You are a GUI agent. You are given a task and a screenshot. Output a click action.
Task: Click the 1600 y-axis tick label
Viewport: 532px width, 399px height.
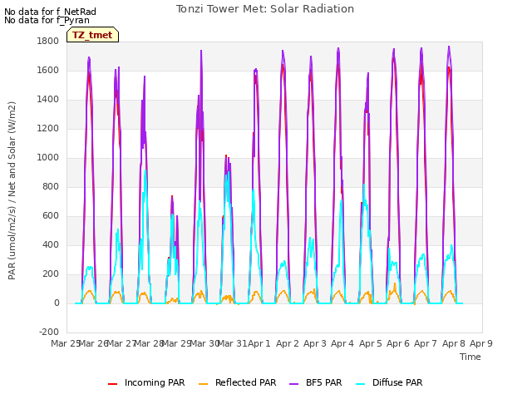[x=48, y=70]
